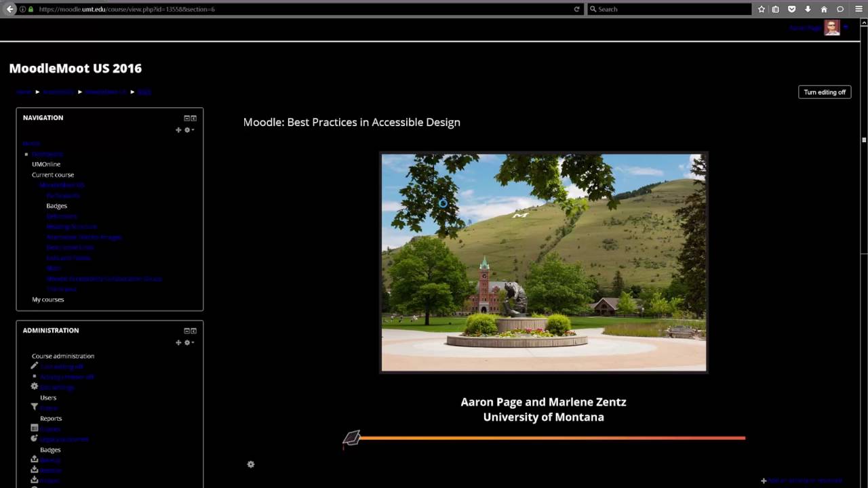Image resolution: width=868 pixels, height=488 pixels.
Task: Hide the Navigation block
Action: tap(186, 118)
